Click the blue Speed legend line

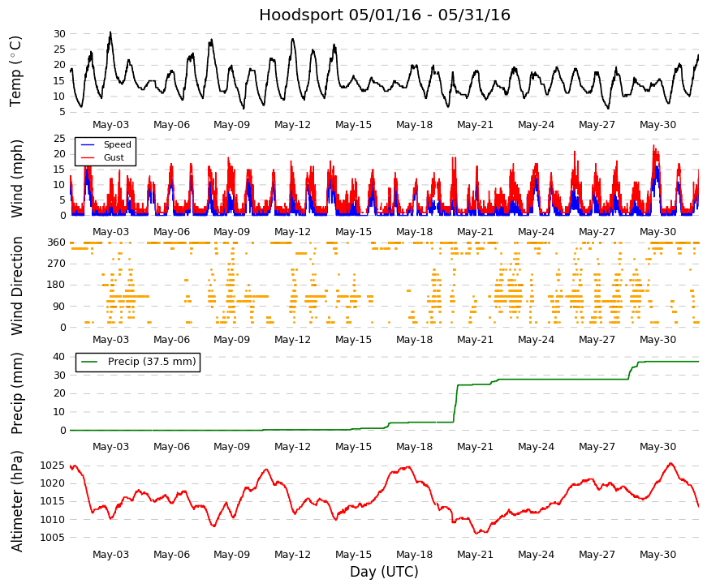[x=88, y=144]
